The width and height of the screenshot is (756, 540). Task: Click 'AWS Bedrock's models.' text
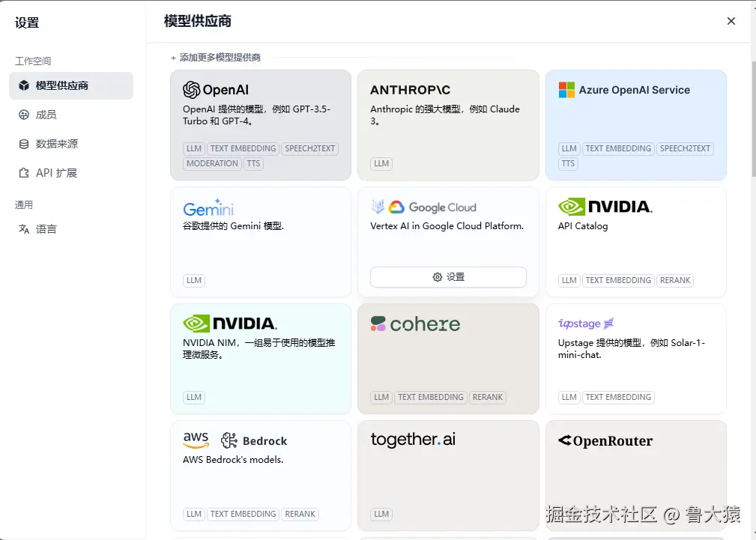pos(233,459)
